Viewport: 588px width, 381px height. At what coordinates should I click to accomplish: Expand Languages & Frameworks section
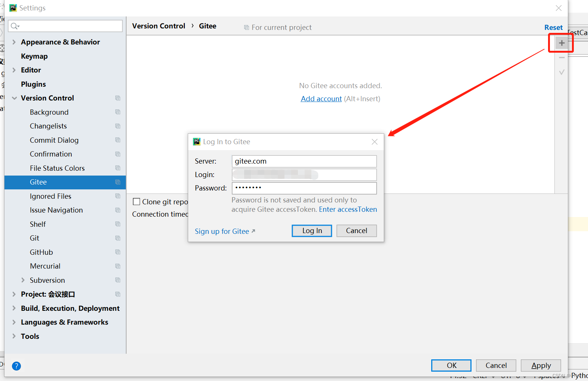pos(14,322)
